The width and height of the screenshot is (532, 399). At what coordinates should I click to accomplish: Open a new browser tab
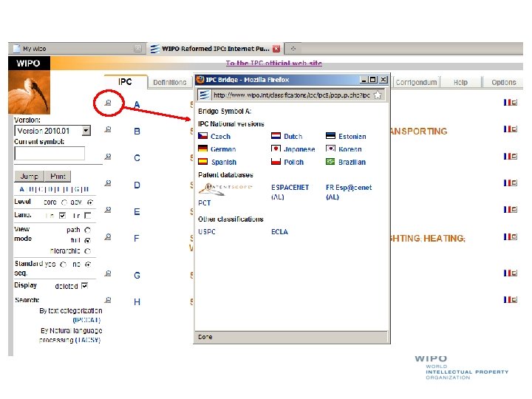click(293, 49)
